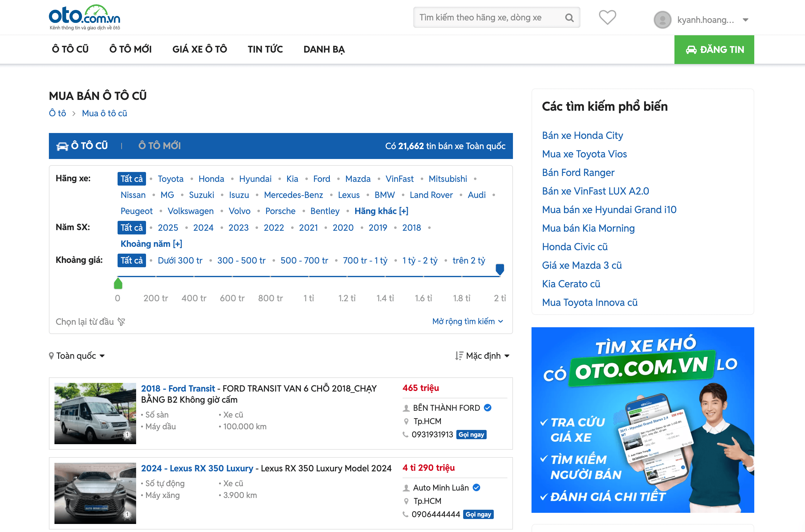
Task: Open DANH BẠ menu
Action: (x=324, y=49)
